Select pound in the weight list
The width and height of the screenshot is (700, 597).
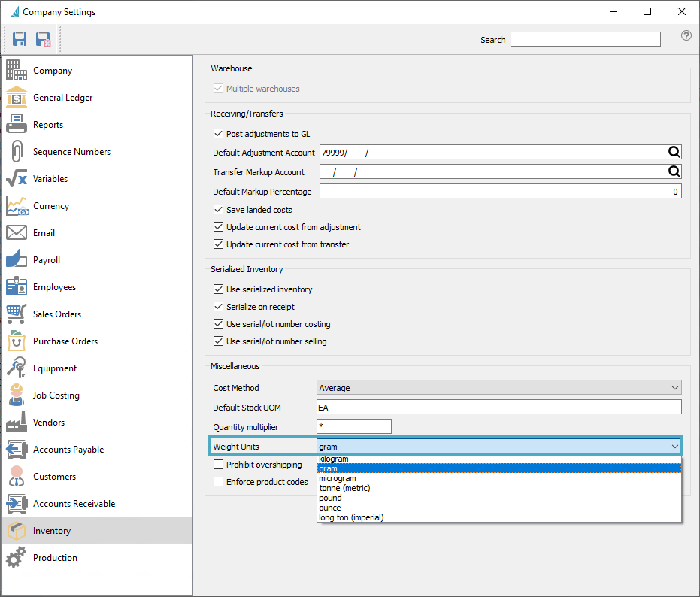click(x=330, y=498)
